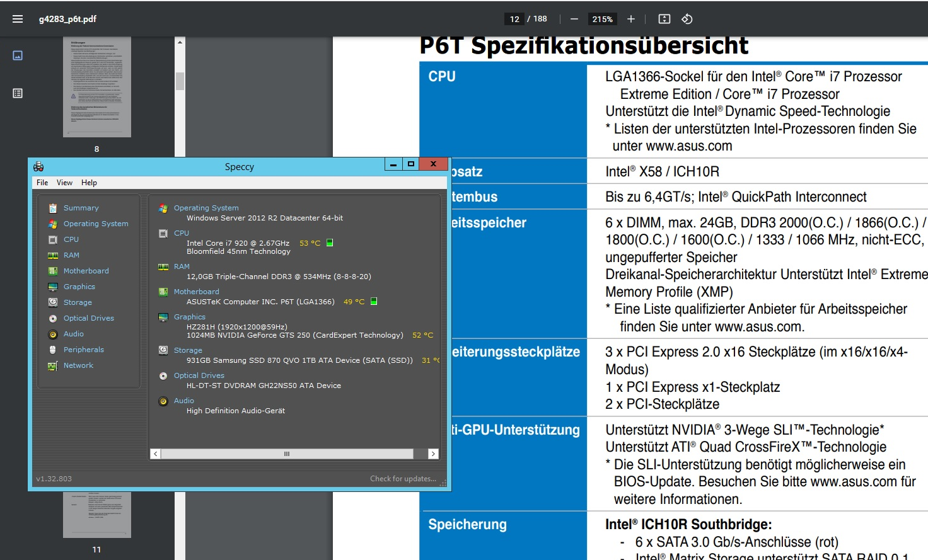Select page 8 thumbnail in PDF sidebar
Image resolution: width=928 pixels, height=560 pixels.
tap(97, 87)
